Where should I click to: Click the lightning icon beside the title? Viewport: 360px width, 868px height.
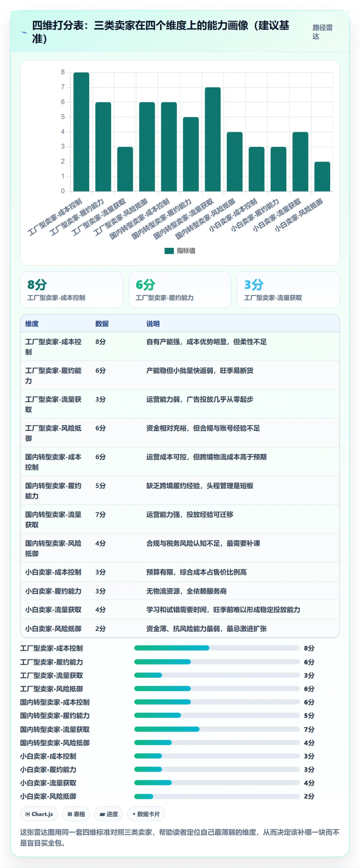[x=24, y=33]
